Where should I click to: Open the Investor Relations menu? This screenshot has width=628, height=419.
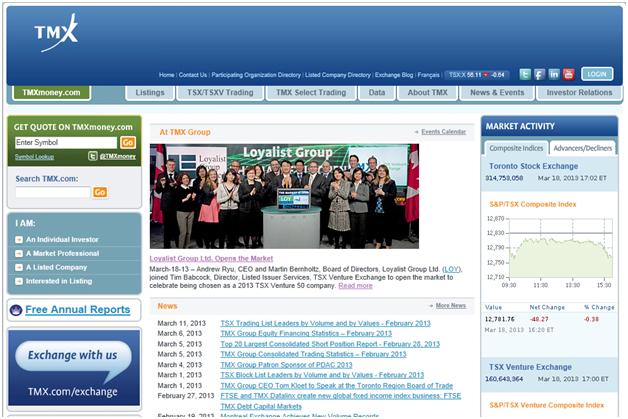click(579, 93)
